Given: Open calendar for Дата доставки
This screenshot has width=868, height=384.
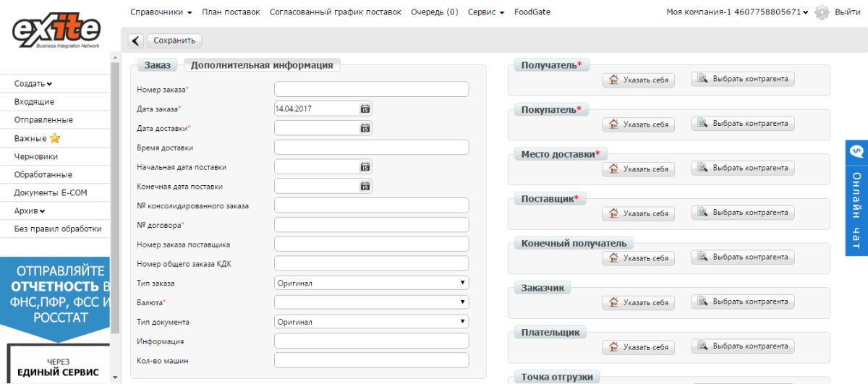Looking at the screenshot, I should [x=365, y=128].
